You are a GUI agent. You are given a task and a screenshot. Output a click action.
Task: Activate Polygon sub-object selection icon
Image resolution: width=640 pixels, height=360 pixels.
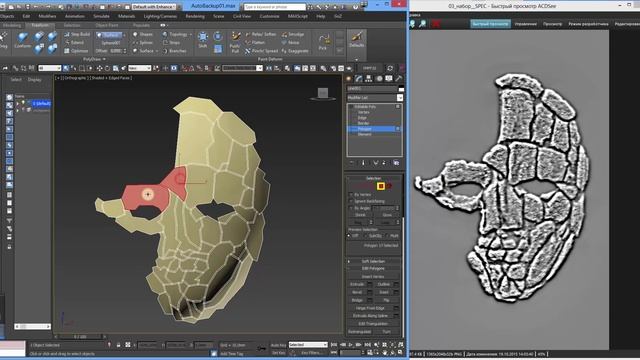click(381, 186)
